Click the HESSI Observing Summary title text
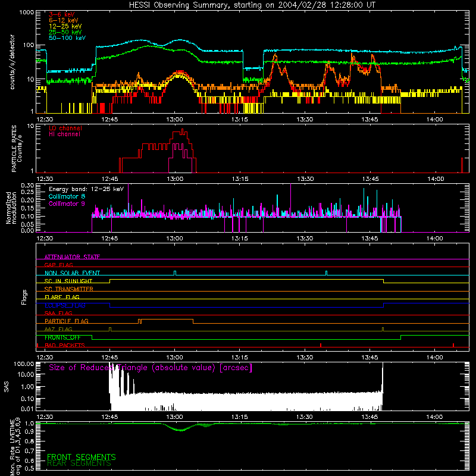Image resolution: width=476 pixels, height=476 pixels. 252,5
